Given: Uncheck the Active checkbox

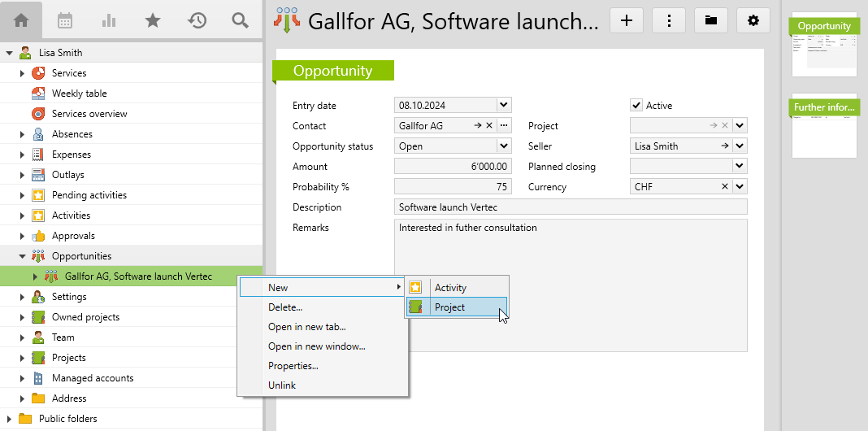Looking at the screenshot, I should click(x=636, y=106).
